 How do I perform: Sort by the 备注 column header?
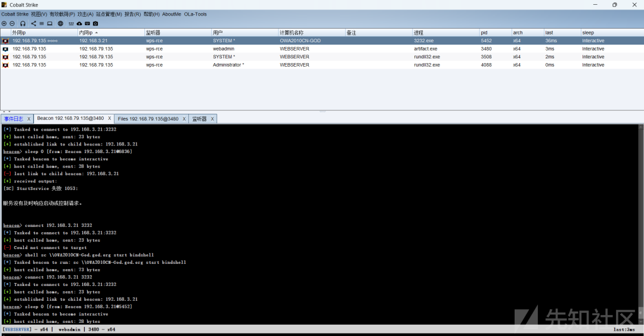coord(379,32)
